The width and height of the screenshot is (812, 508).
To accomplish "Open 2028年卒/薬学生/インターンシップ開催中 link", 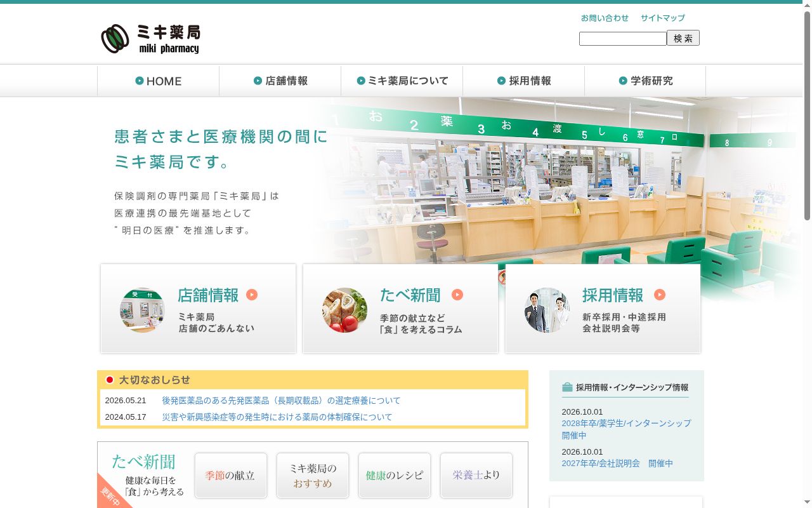I will pyautogui.click(x=626, y=429).
